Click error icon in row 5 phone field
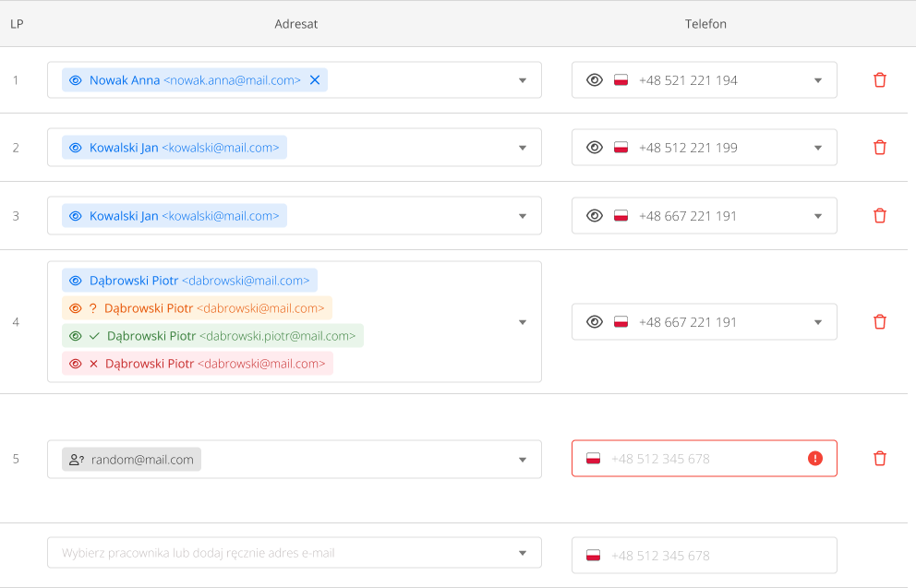Image resolution: width=916 pixels, height=588 pixels. (x=814, y=459)
